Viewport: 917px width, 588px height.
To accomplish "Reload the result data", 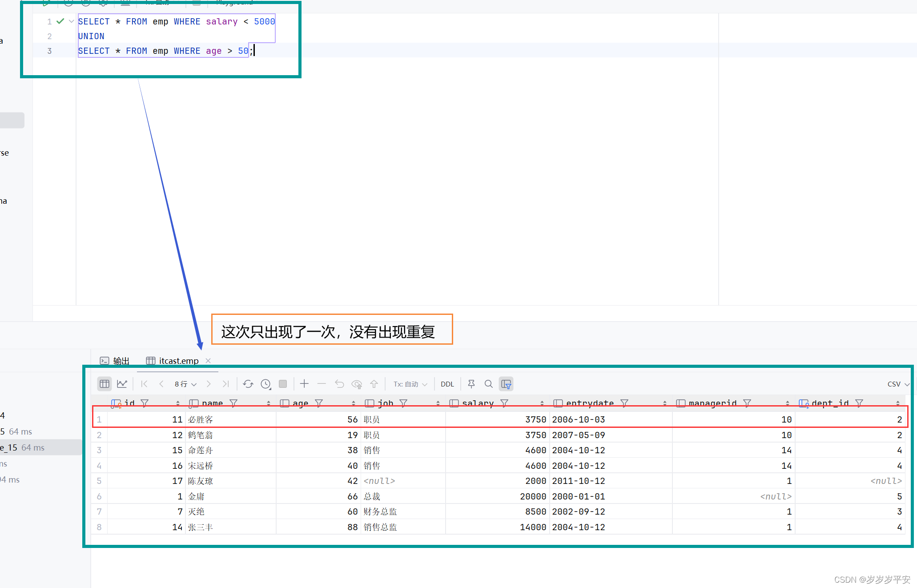I will coord(248,384).
